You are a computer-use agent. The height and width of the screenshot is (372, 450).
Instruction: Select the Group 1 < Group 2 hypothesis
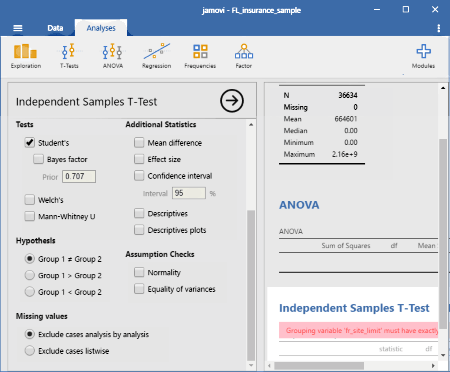(30, 292)
